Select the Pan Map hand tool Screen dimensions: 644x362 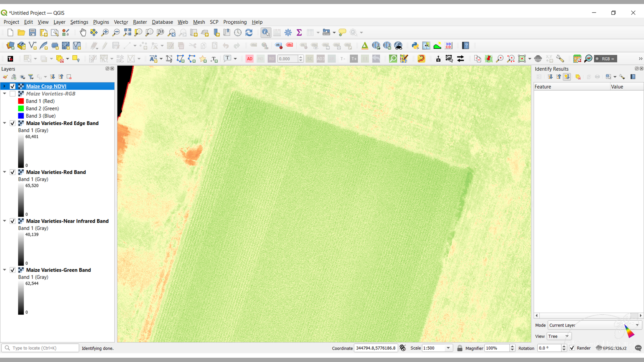pos(83,32)
